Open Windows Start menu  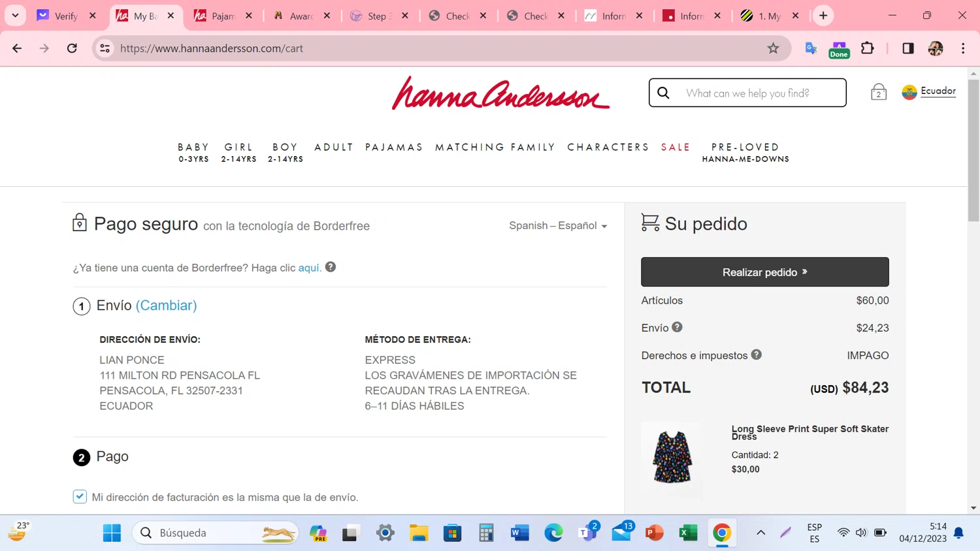point(112,533)
